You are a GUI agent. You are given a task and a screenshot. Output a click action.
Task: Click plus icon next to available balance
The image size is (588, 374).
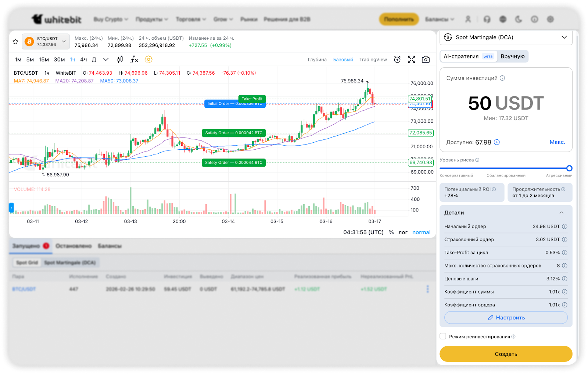coord(497,142)
